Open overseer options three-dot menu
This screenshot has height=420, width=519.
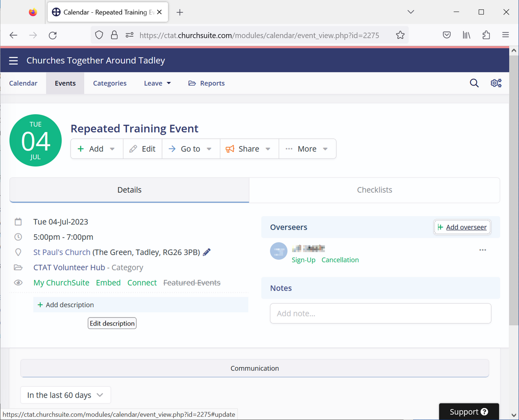pyautogui.click(x=483, y=250)
